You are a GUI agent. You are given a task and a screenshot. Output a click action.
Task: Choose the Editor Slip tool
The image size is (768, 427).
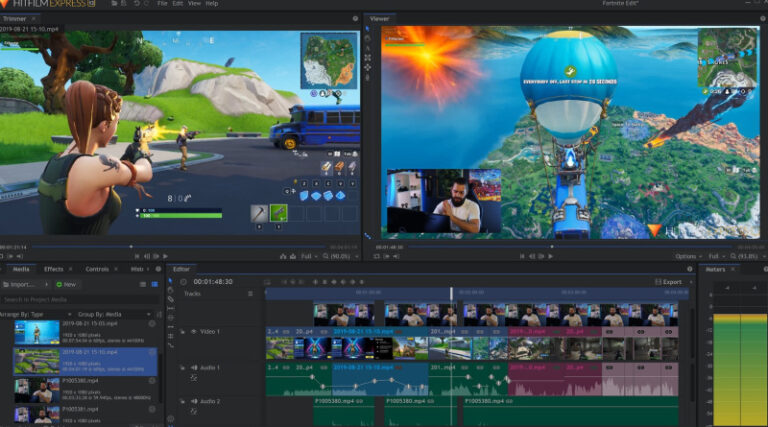(x=170, y=308)
